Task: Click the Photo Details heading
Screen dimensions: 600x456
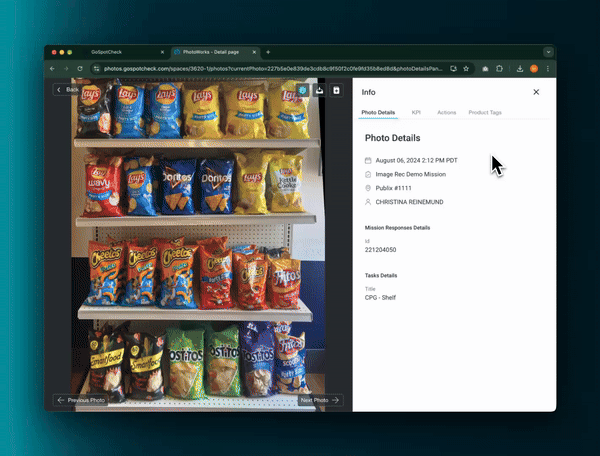Action: tap(392, 138)
